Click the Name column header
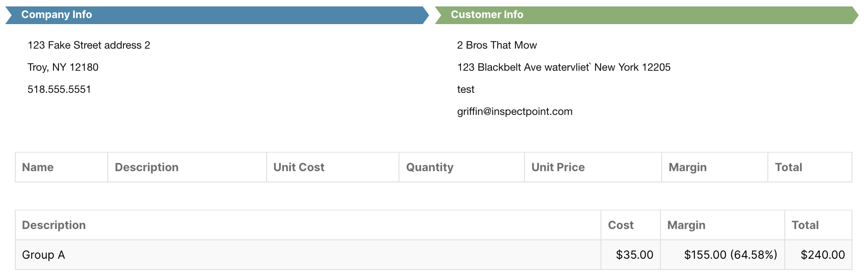The width and height of the screenshot is (868, 278). [x=62, y=167]
